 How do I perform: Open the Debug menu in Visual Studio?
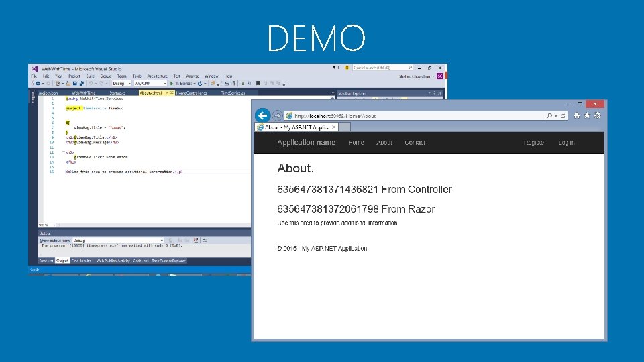[105, 76]
